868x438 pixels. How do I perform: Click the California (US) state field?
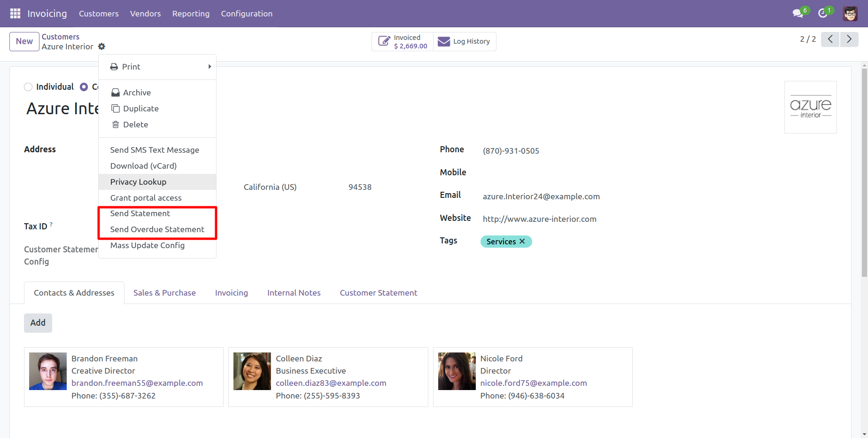pos(270,187)
